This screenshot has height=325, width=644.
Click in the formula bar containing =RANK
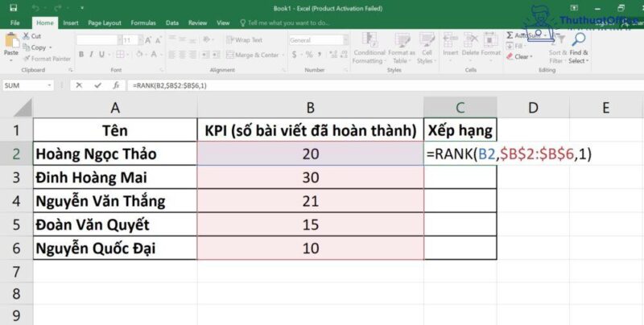click(x=386, y=85)
